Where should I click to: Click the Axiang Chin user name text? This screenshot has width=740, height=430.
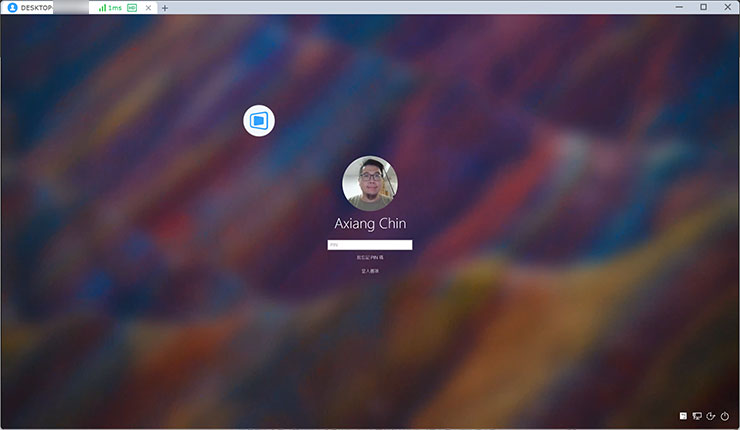369,224
